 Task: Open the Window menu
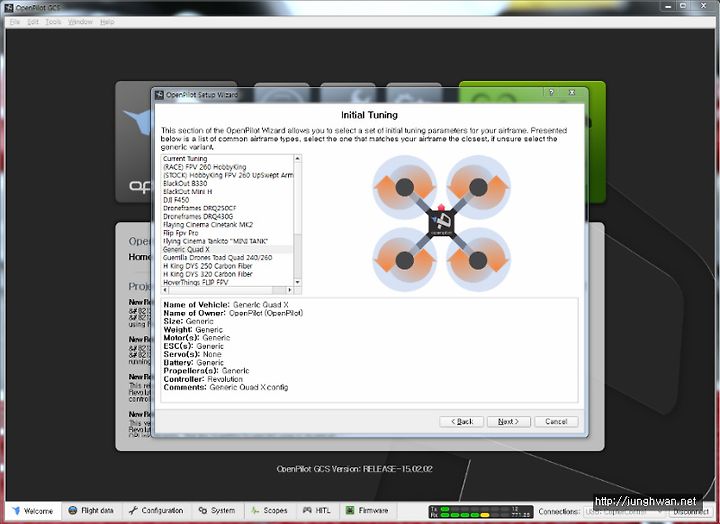tap(80, 22)
